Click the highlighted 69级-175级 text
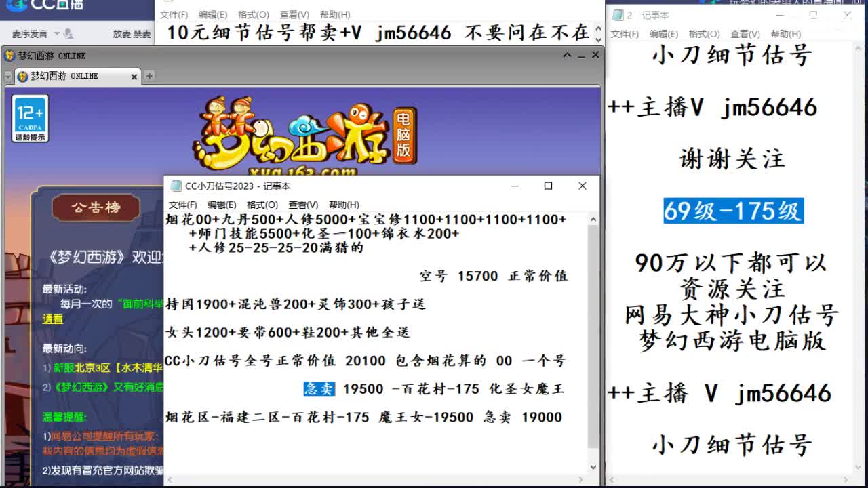This screenshot has width=868, height=488. [733, 211]
